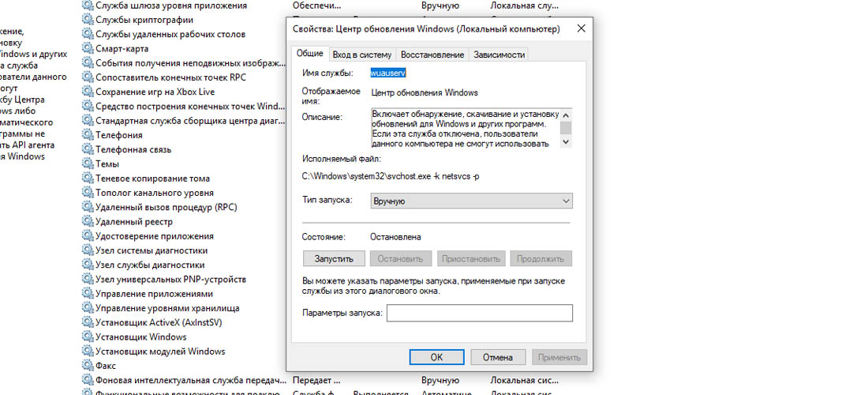Viewport: 868px width, 395px height.
Task: Click gear icon beside Факс service
Action: click(x=88, y=366)
